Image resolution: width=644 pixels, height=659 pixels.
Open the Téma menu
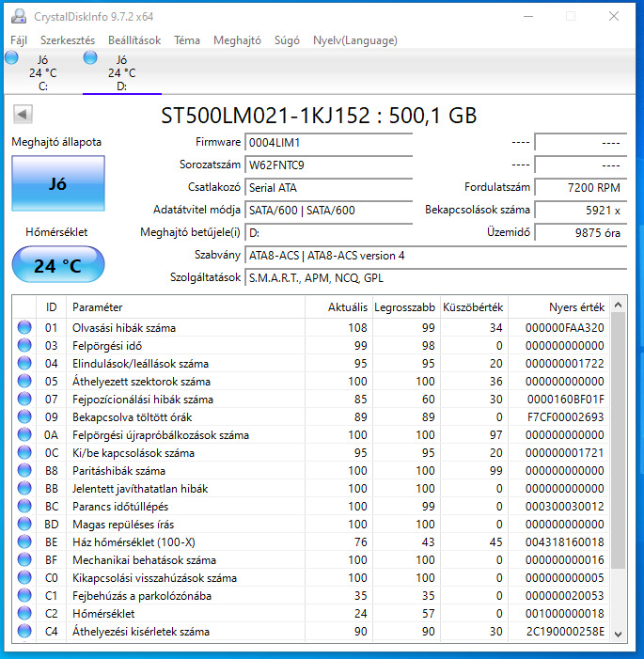(187, 40)
